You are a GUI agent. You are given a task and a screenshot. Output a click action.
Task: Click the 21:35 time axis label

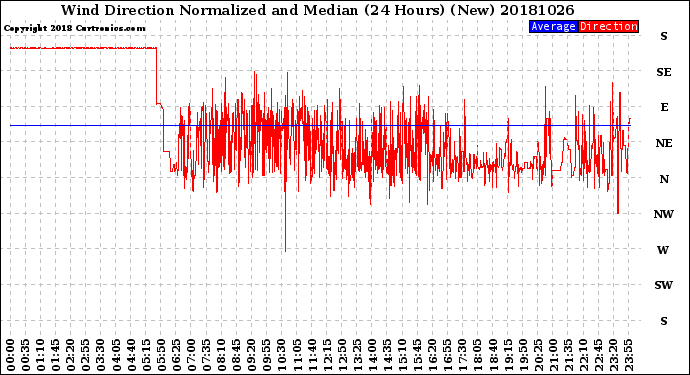tap(568, 355)
